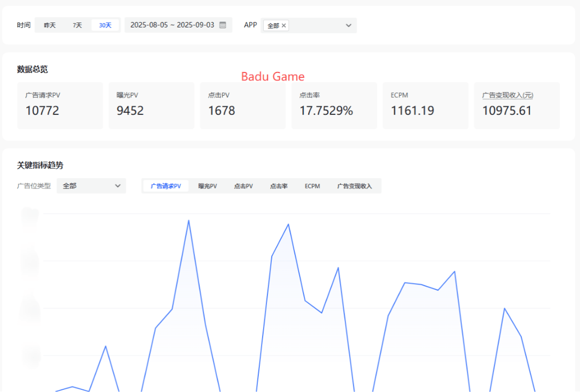The image size is (580, 392).
Task: Click the 数据总览 section heading
Action: [33, 69]
